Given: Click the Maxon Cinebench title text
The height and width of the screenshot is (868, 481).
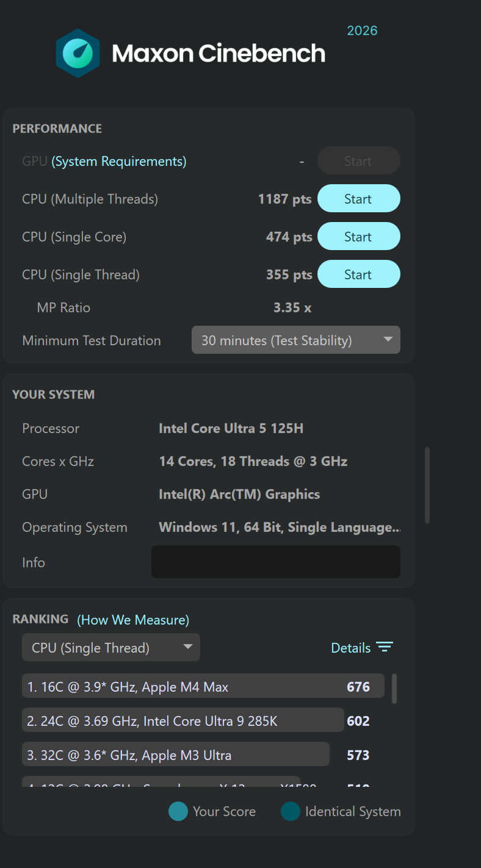Looking at the screenshot, I should tap(219, 54).
